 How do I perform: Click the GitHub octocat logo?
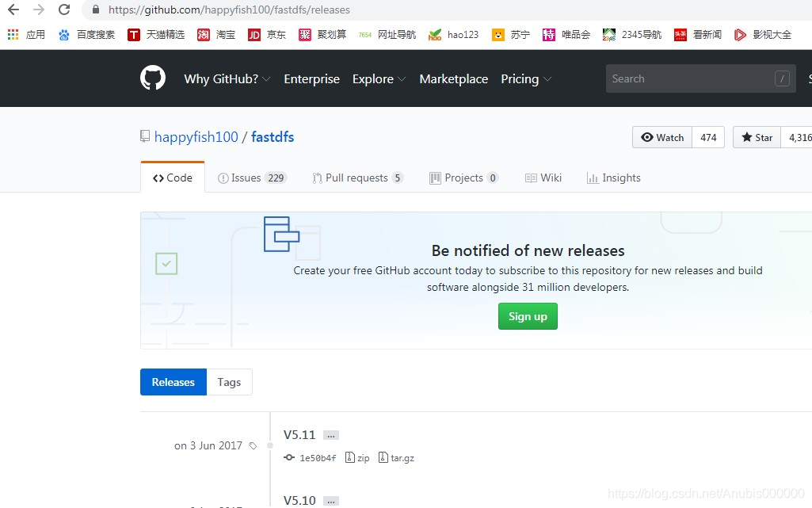click(x=153, y=78)
